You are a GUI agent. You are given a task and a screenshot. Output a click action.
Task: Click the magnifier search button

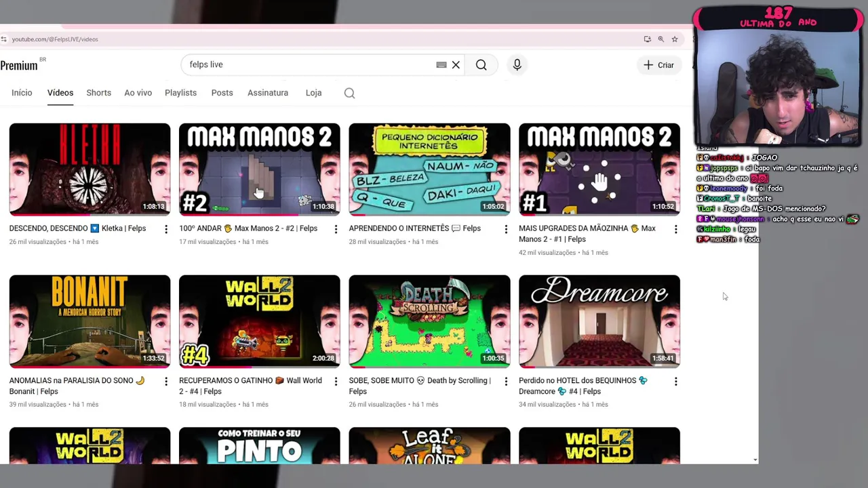[x=481, y=65]
